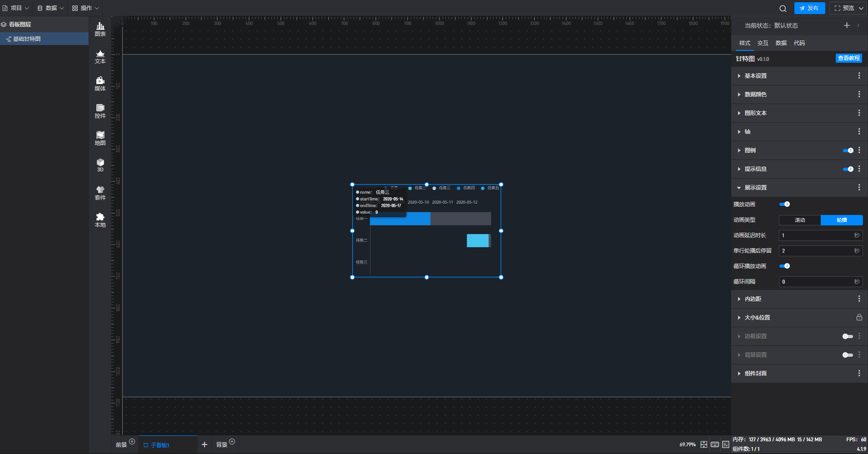Select the 文本 text component icon
Screen dimensions: 868x454
pos(100,57)
